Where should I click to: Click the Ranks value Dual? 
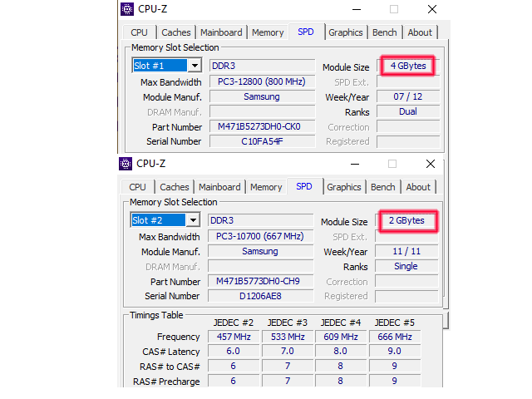[408, 111]
